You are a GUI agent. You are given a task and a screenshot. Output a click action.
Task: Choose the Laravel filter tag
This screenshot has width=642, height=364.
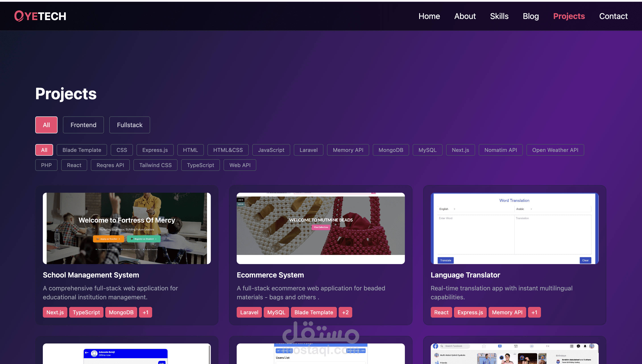pos(308,150)
